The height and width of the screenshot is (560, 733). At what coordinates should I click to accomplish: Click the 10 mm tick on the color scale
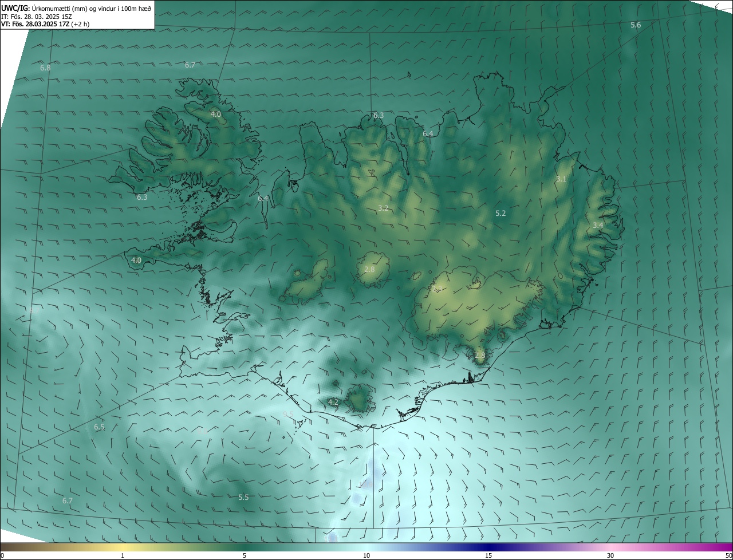coord(366,555)
